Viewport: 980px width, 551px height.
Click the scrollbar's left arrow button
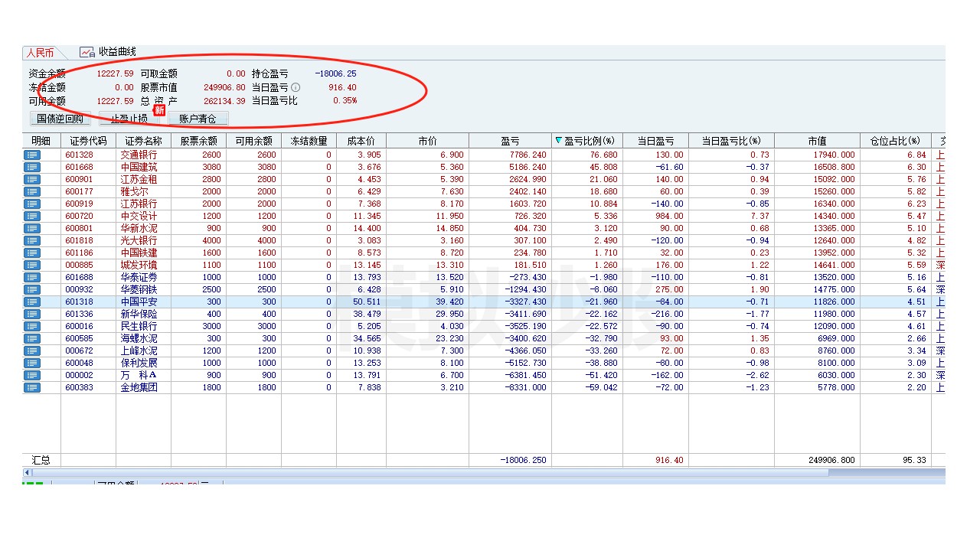(x=27, y=472)
